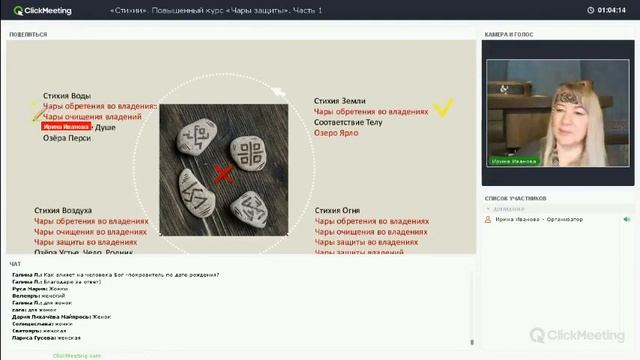The image size is (640, 360).
Task: Click the yellow checkmark beside Стихия Земли
Action: 443,108
